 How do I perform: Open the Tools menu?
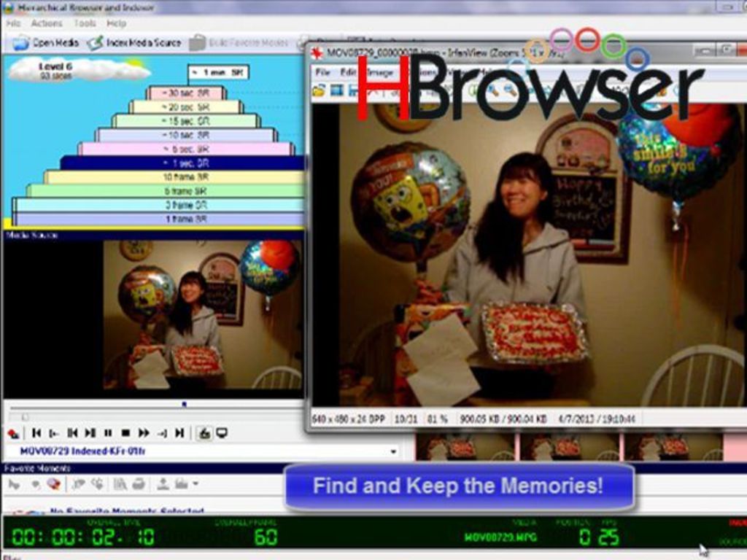click(85, 23)
